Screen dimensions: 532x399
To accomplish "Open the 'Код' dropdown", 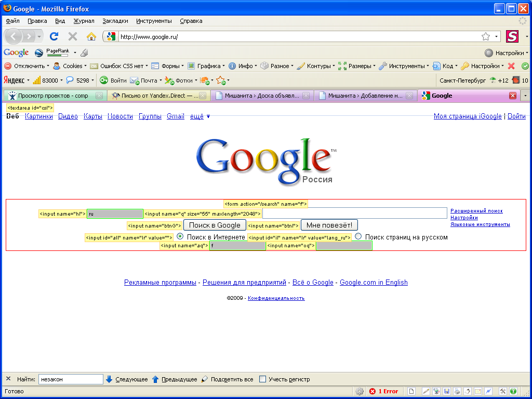I will (445, 66).
